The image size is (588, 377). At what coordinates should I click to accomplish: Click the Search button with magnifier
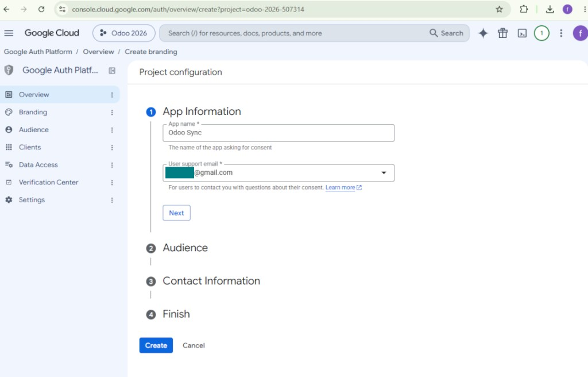(446, 33)
